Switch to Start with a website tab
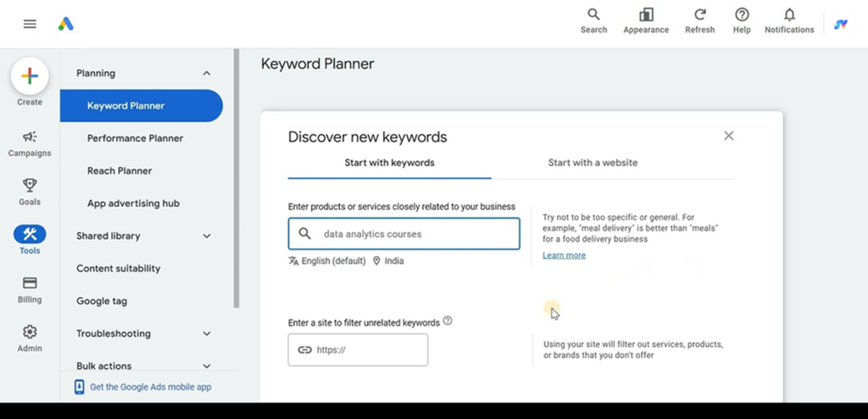This screenshot has width=868, height=419. click(x=593, y=163)
